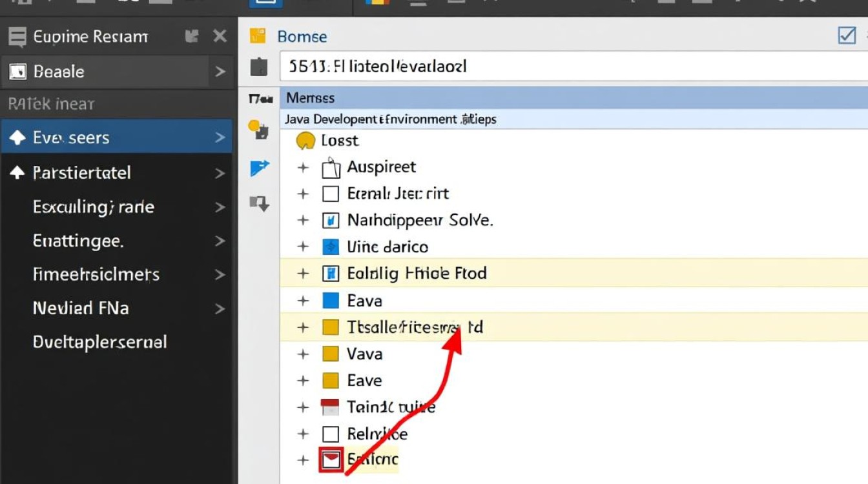Image resolution: width=868 pixels, height=484 pixels.
Task: Open the Nevlied FNa sidebar item
Action: point(116,308)
